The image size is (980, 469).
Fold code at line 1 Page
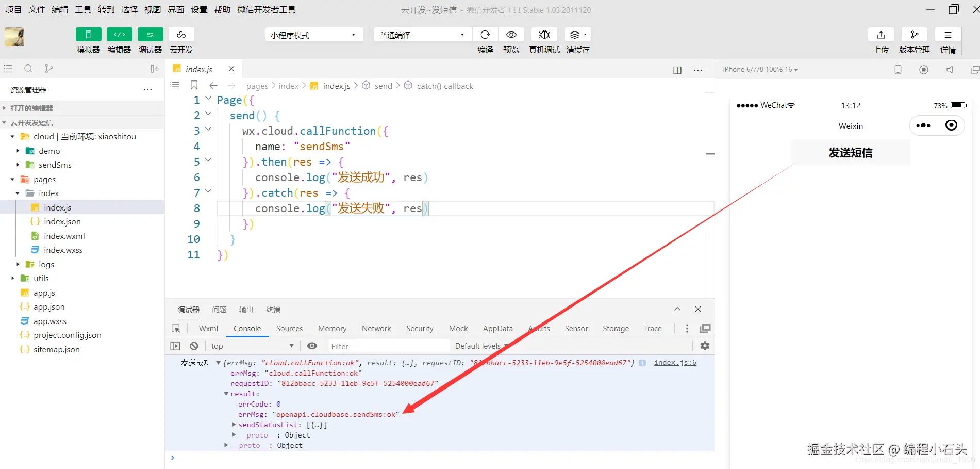tap(208, 98)
